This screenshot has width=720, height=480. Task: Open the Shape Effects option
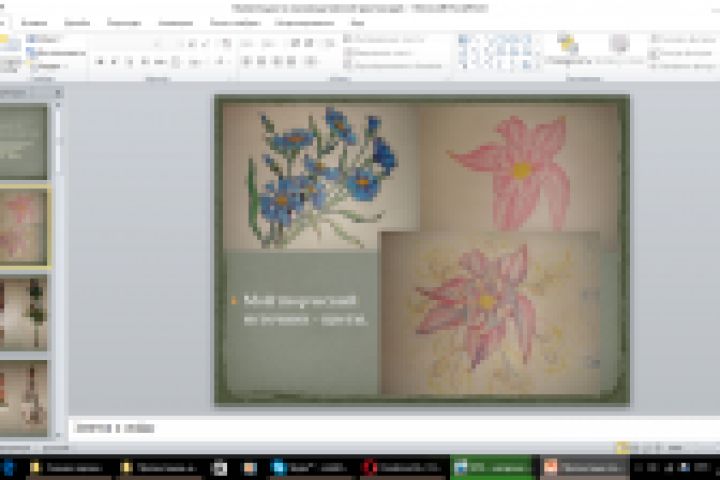[x=683, y=67]
